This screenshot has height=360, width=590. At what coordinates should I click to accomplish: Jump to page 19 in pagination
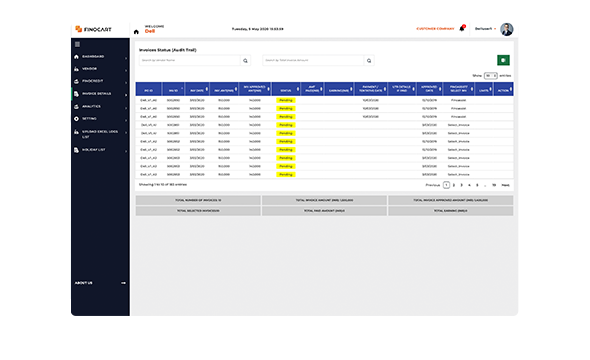(494, 185)
